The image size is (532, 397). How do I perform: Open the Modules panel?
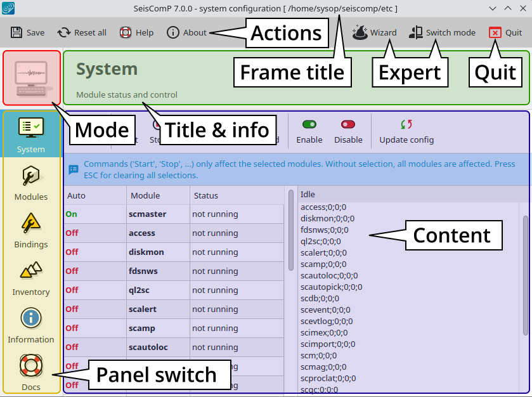[31, 183]
